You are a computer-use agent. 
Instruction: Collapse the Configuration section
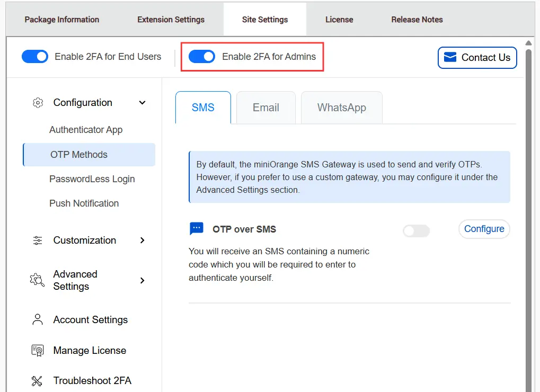142,103
